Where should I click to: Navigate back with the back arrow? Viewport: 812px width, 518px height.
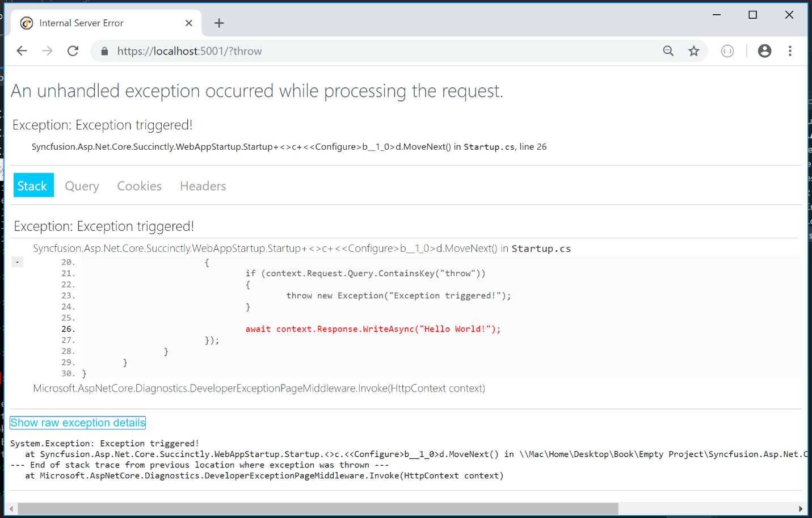[x=22, y=50]
